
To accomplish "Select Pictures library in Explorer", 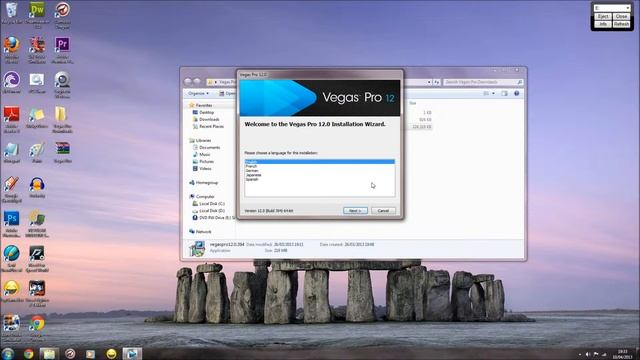I will (206, 162).
